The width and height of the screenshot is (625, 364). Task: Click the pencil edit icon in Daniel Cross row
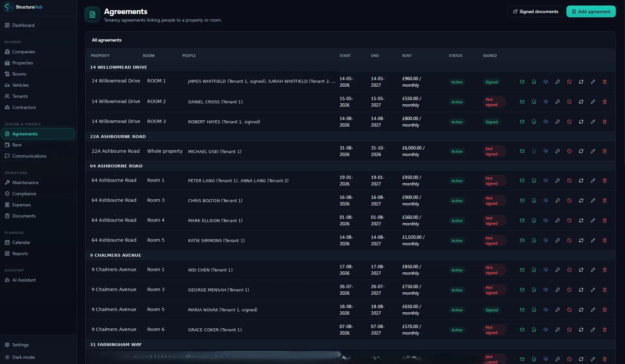593,102
